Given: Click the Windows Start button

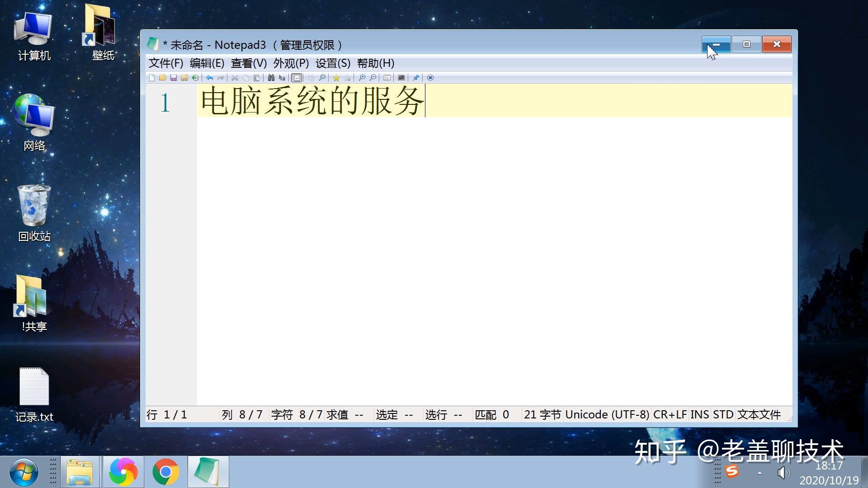Looking at the screenshot, I should pos(24,472).
